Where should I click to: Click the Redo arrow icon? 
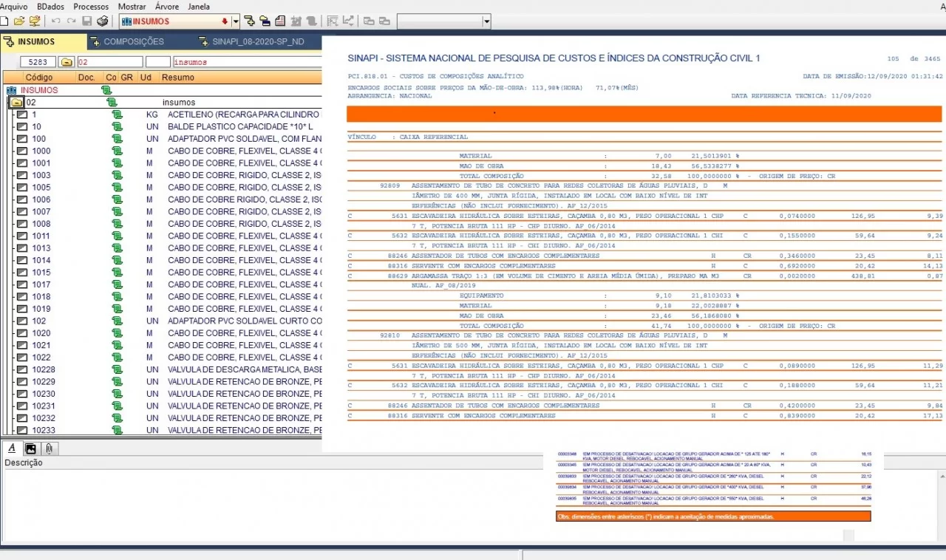[x=72, y=21]
